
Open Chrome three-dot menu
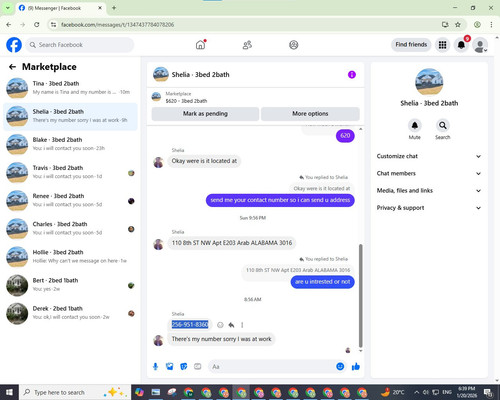491,25
